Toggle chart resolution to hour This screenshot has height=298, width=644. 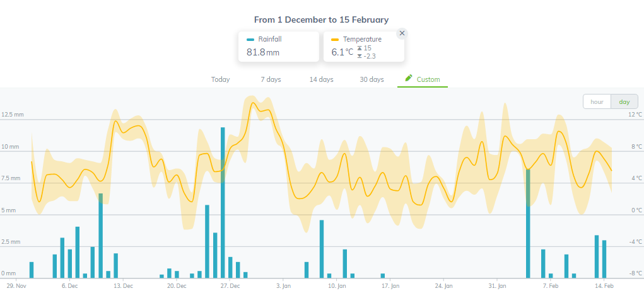(x=597, y=101)
